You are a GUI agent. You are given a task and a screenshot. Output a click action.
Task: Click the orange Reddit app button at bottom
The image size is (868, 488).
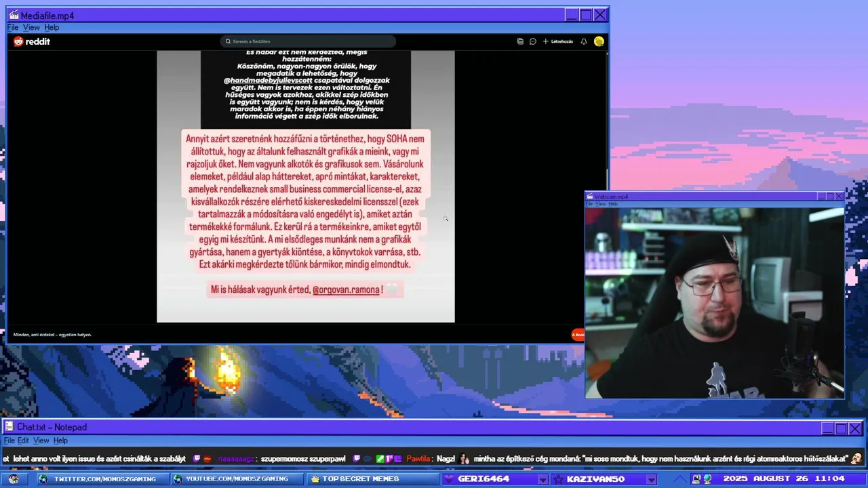click(578, 334)
